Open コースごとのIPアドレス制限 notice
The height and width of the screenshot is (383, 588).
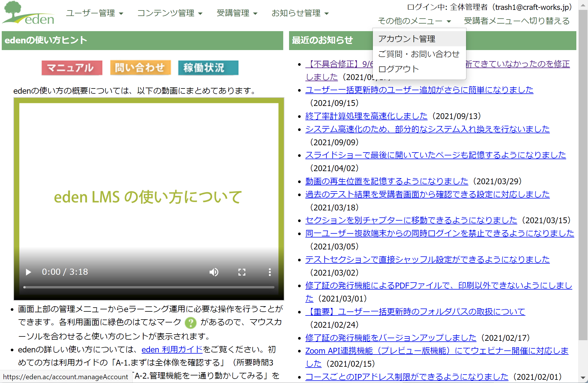(407, 377)
